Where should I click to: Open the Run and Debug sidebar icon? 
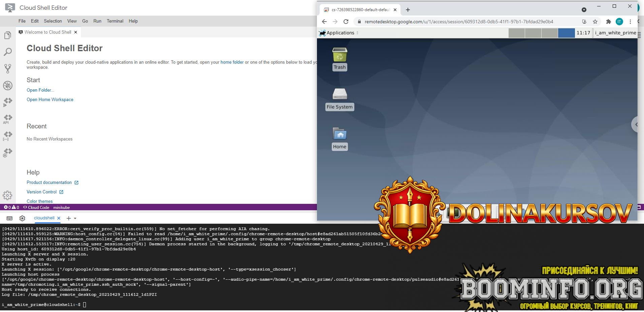[7, 86]
